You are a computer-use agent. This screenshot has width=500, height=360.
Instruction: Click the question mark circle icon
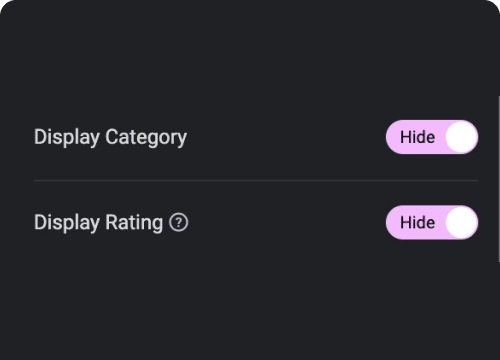coord(179,222)
